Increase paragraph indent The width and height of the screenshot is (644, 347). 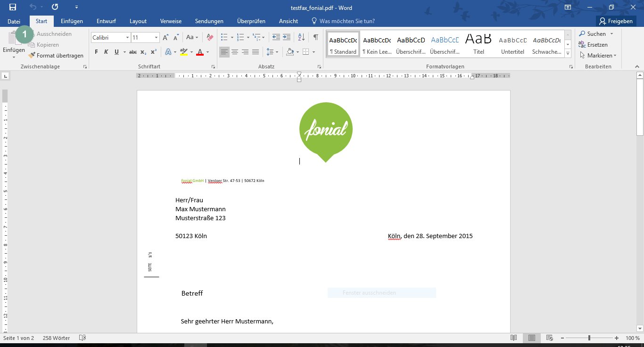click(287, 37)
